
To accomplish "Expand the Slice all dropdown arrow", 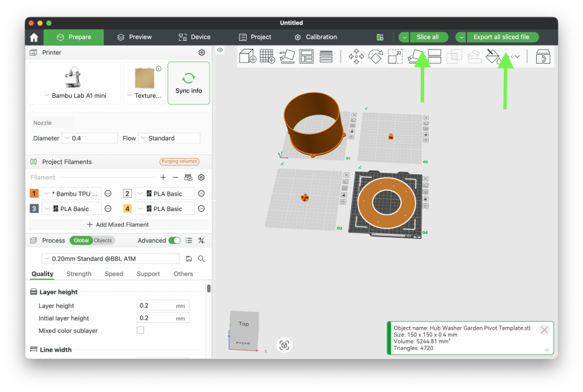I will [404, 38].
